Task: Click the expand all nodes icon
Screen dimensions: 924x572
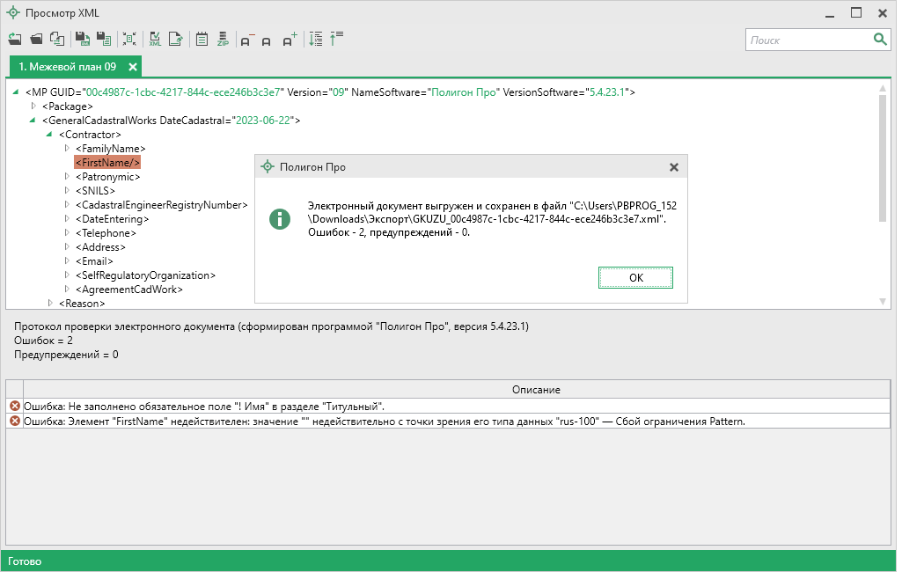Action: pyautogui.click(x=316, y=39)
